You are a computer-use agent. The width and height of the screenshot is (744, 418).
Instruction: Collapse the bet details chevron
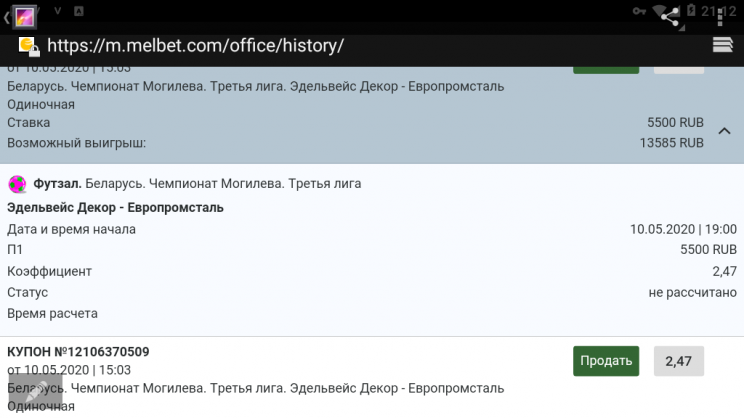(724, 132)
